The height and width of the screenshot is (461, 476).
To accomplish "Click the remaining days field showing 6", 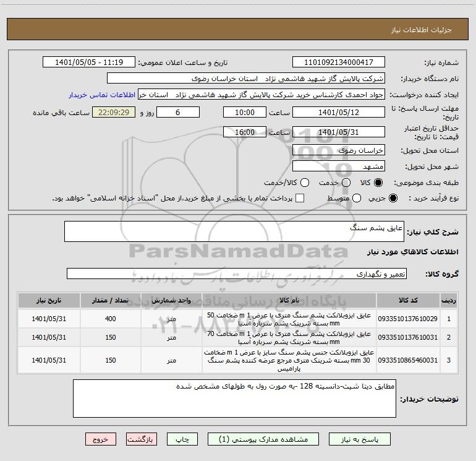I will coord(178,112).
